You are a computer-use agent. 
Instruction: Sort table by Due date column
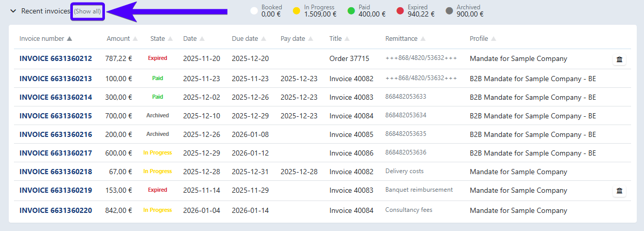[x=245, y=39]
